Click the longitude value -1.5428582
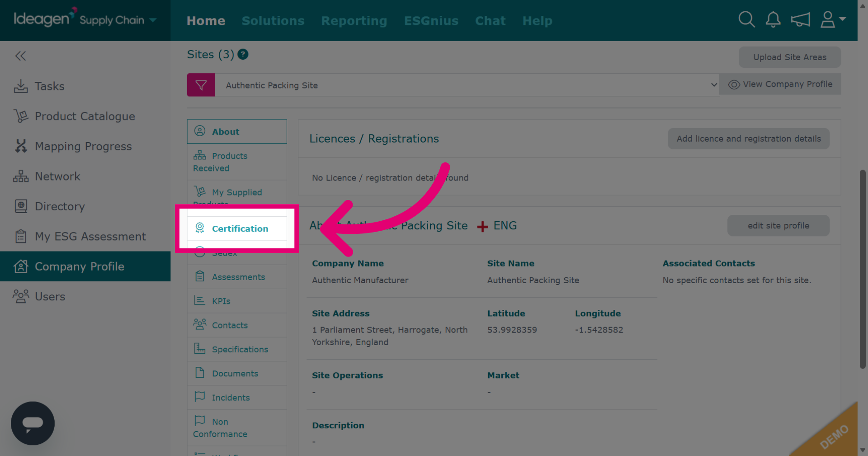868x456 pixels. (x=599, y=330)
